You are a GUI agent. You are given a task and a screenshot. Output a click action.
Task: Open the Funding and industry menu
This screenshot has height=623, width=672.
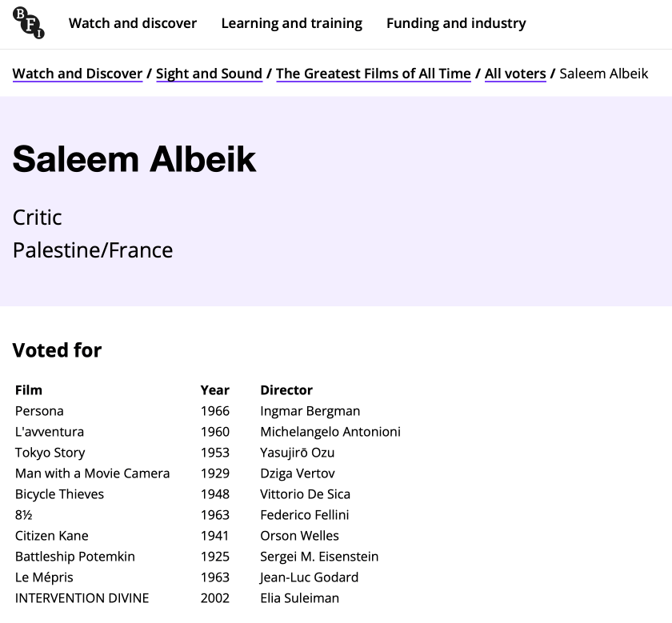(456, 23)
